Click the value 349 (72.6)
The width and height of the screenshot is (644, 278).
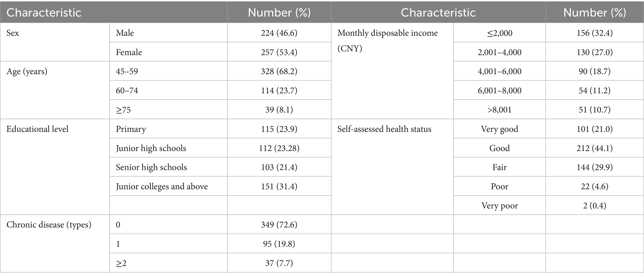tap(279, 225)
